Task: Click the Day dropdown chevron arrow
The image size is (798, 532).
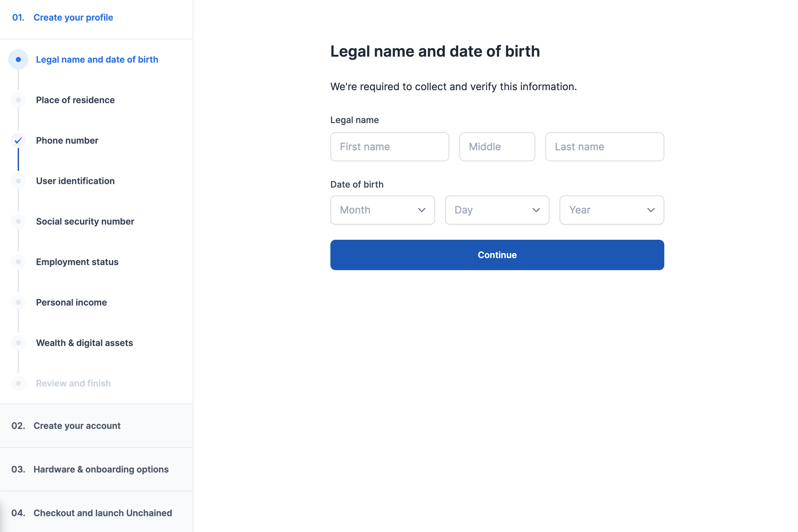Action: point(536,210)
